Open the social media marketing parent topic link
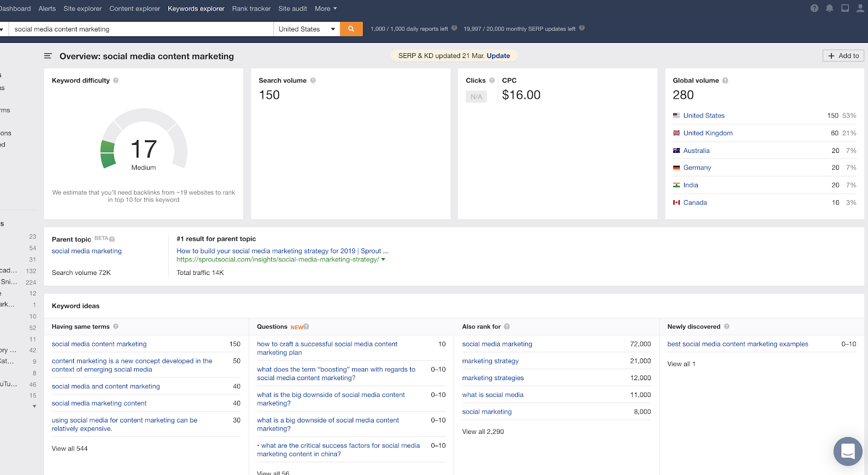868x475 pixels. [87, 251]
